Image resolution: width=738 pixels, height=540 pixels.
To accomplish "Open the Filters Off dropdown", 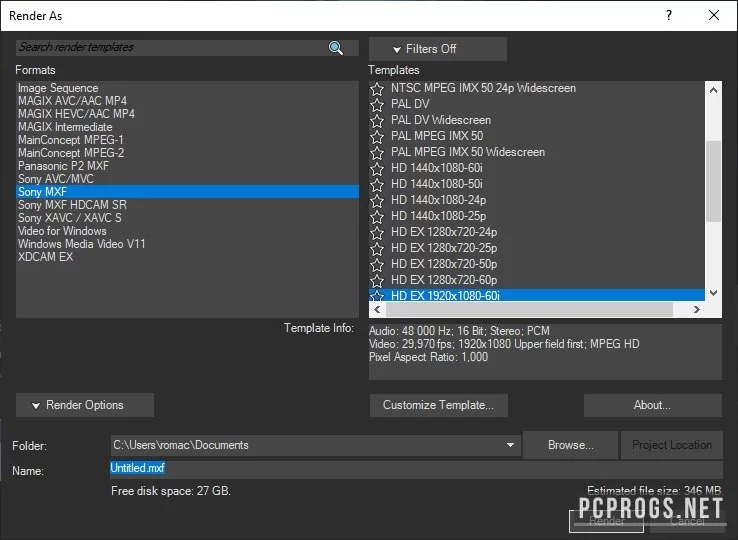I will 438,49.
